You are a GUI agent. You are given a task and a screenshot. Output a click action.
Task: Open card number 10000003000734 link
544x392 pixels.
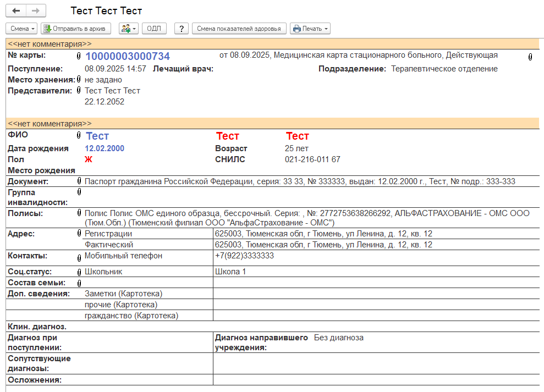[127, 56]
